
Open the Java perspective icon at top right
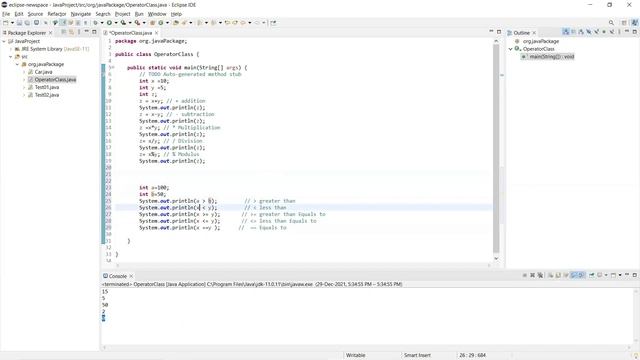coord(635,23)
